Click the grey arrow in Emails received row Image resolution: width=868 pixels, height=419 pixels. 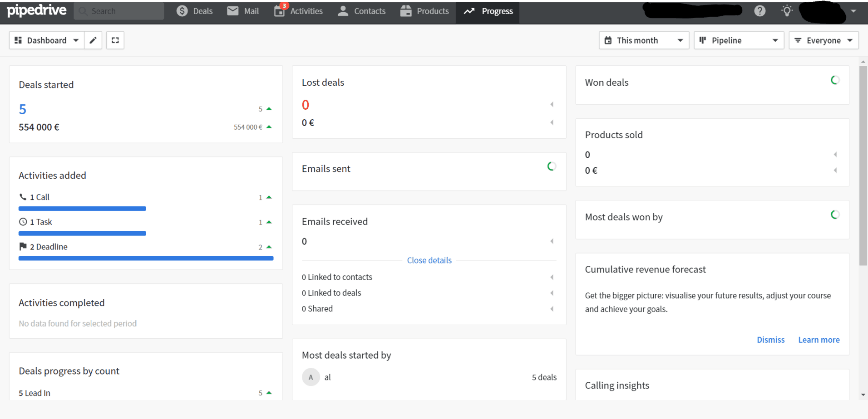coord(552,241)
